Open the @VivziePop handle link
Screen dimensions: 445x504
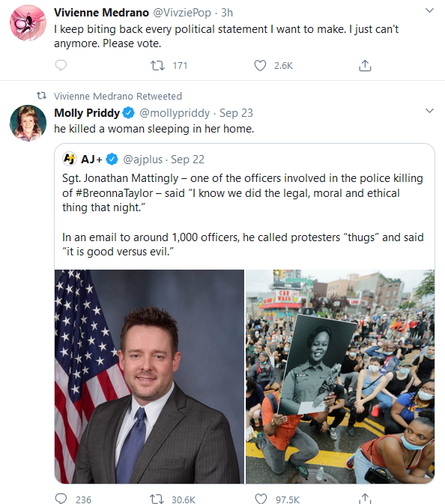coord(181,13)
